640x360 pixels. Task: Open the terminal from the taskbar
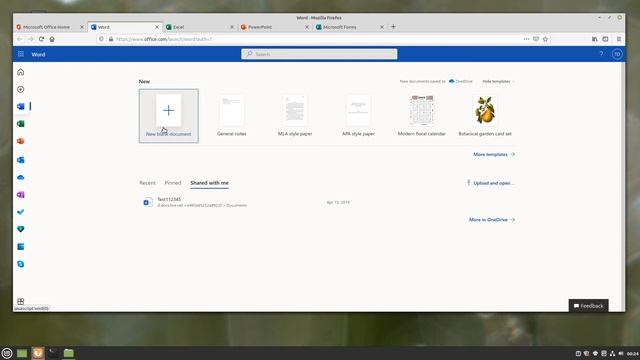point(53,353)
